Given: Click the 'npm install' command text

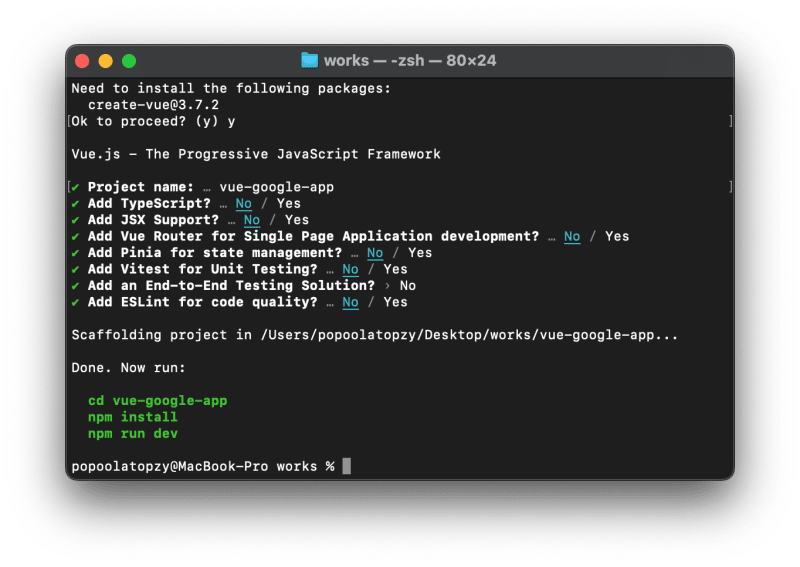Looking at the screenshot, I should (133, 417).
